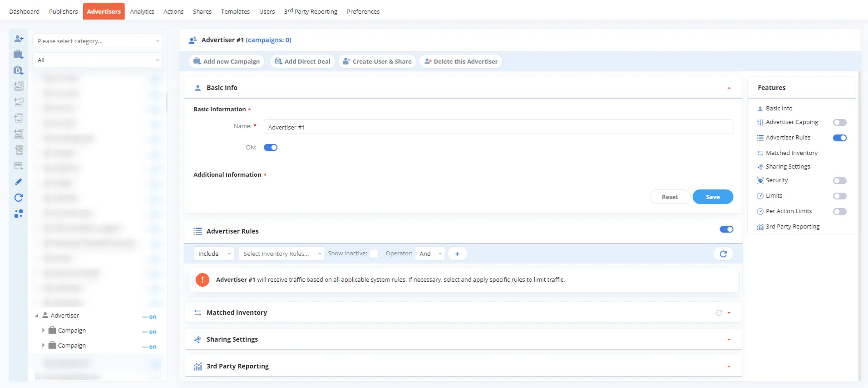Save the advertiser settings
This screenshot has width=868, height=388.
coord(713,197)
